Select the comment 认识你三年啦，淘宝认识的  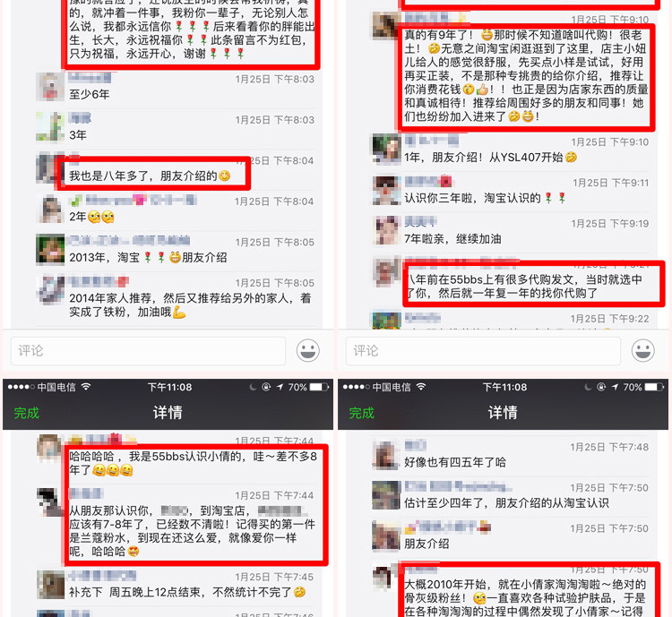tap(485, 198)
